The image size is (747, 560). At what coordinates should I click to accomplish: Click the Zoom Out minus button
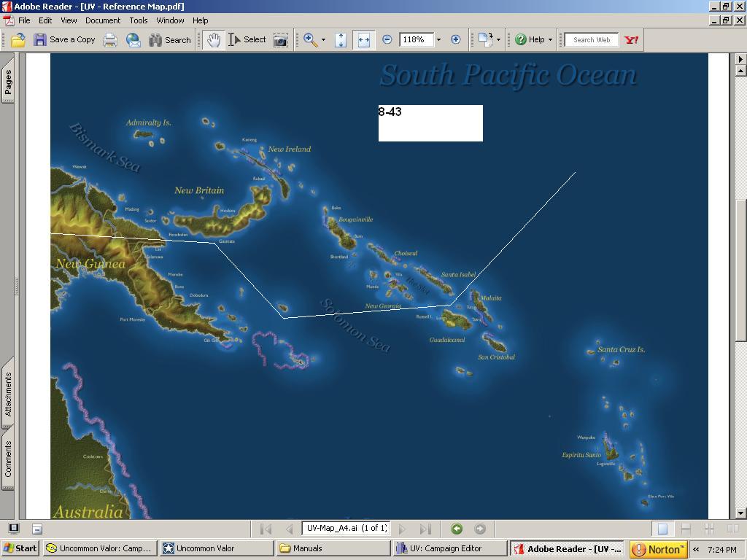click(x=387, y=39)
